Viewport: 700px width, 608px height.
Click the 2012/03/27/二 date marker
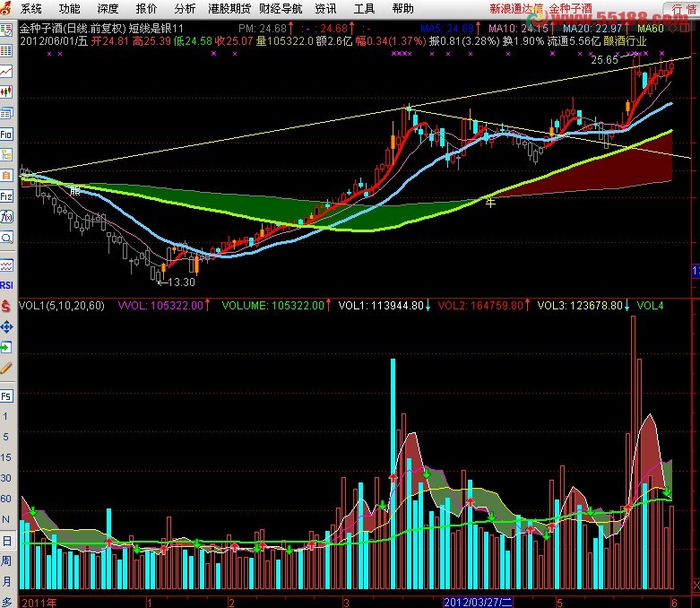click(478, 603)
